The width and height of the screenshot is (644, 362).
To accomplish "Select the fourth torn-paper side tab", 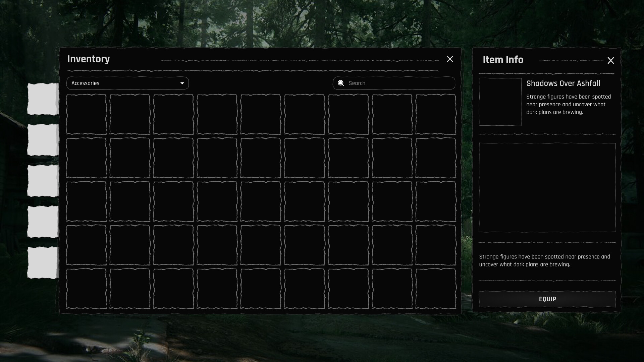I will pyautogui.click(x=43, y=222).
